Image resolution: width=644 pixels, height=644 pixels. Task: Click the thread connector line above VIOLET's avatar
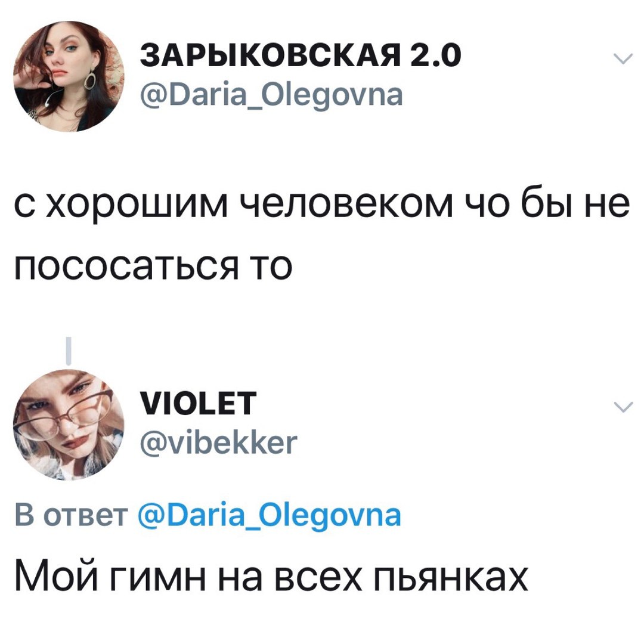[x=69, y=351]
